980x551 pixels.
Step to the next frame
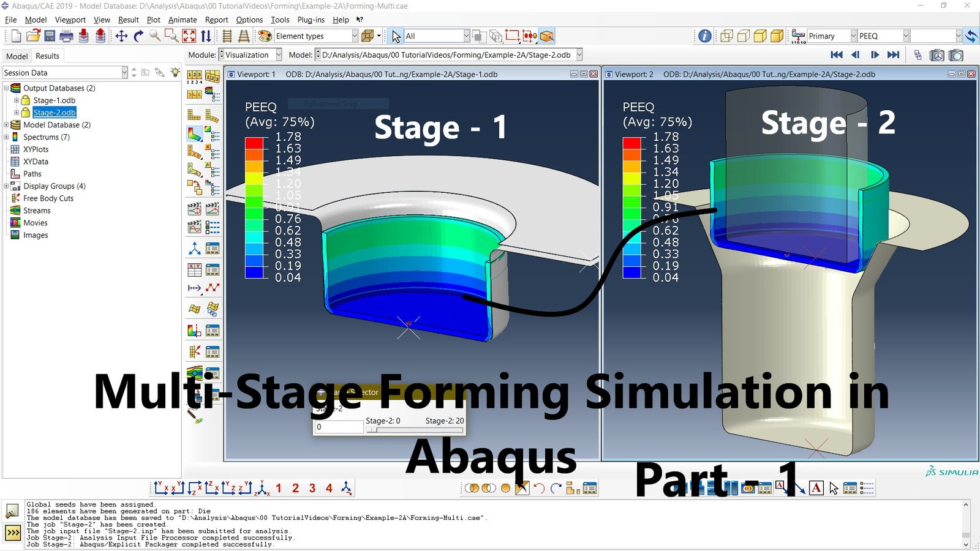pos(875,55)
